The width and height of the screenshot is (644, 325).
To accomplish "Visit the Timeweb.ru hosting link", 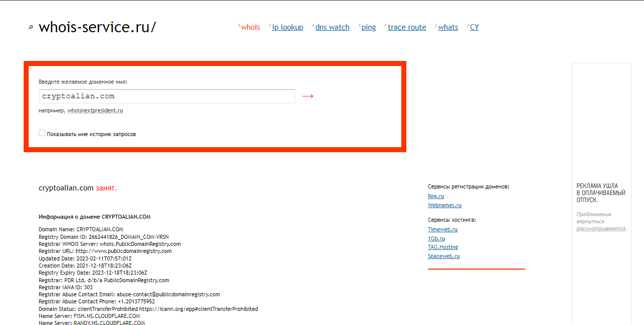I will tap(443, 229).
